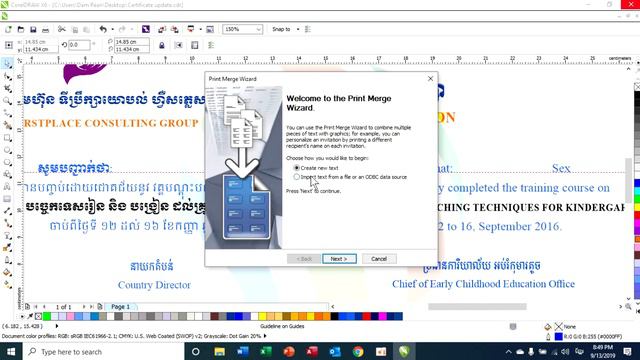
Task: Select the Ellipse tool
Action: [x=7, y=150]
